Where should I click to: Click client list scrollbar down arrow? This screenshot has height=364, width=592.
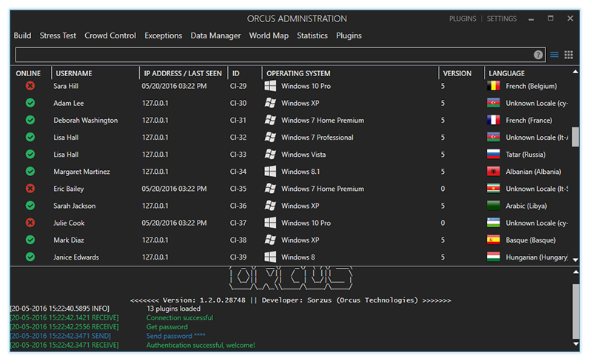(575, 260)
